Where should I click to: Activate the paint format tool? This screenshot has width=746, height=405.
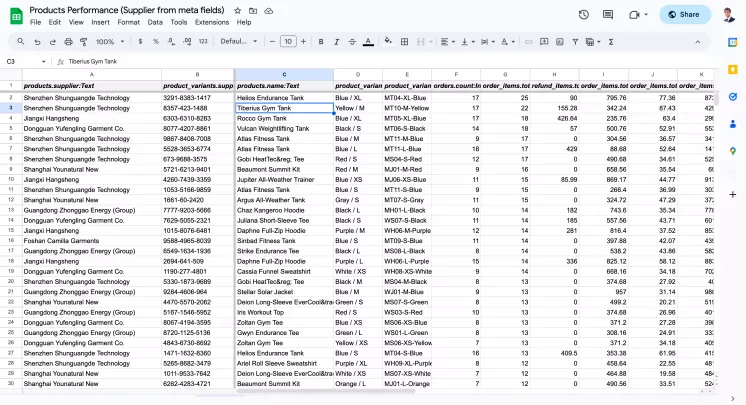click(x=84, y=42)
